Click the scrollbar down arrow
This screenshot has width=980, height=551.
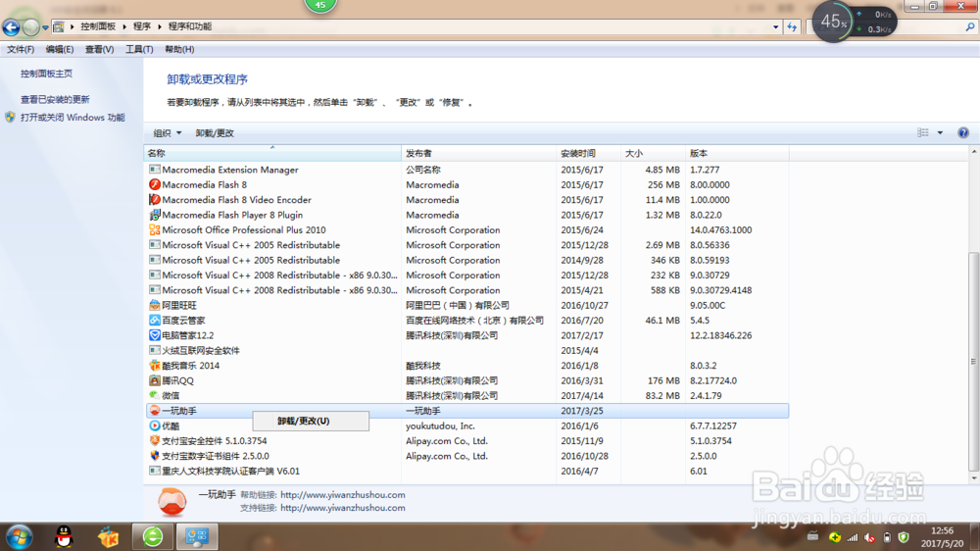(x=974, y=478)
